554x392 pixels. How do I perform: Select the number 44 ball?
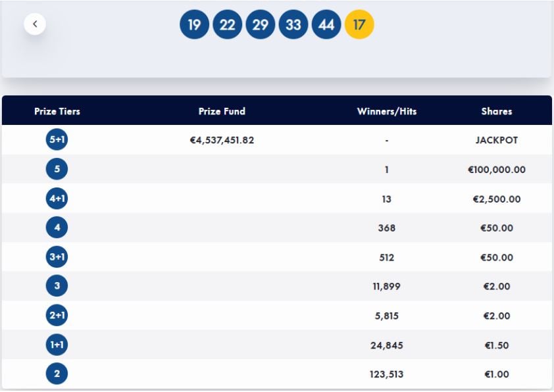[x=326, y=25]
